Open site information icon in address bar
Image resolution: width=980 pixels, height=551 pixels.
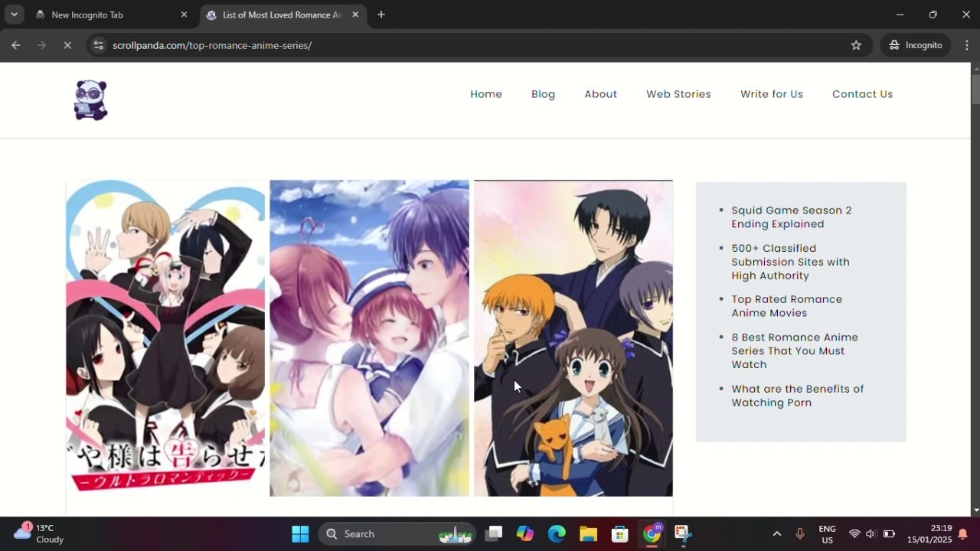98,45
